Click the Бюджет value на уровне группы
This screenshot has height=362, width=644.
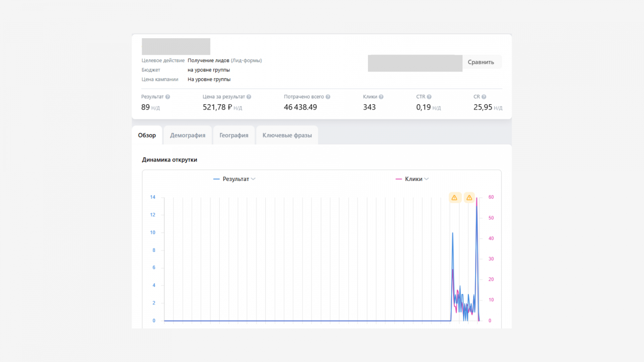pos(208,70)
